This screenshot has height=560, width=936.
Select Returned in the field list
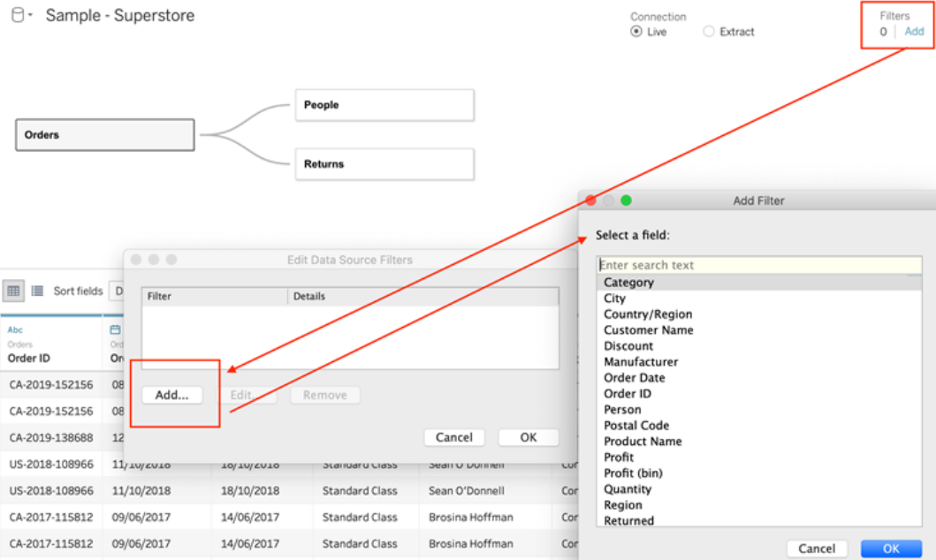click(759, 520)
